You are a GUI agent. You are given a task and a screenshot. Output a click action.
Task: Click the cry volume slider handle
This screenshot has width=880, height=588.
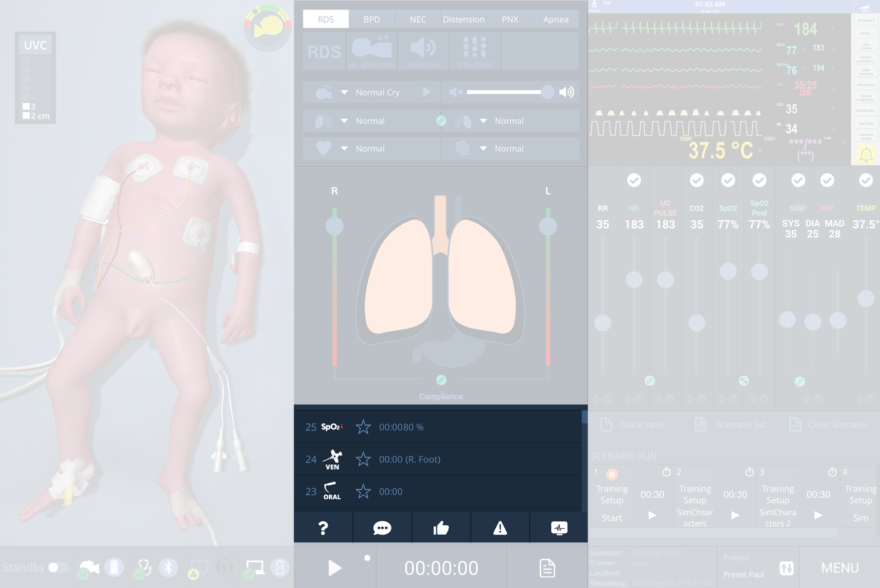tap(547, 92)
